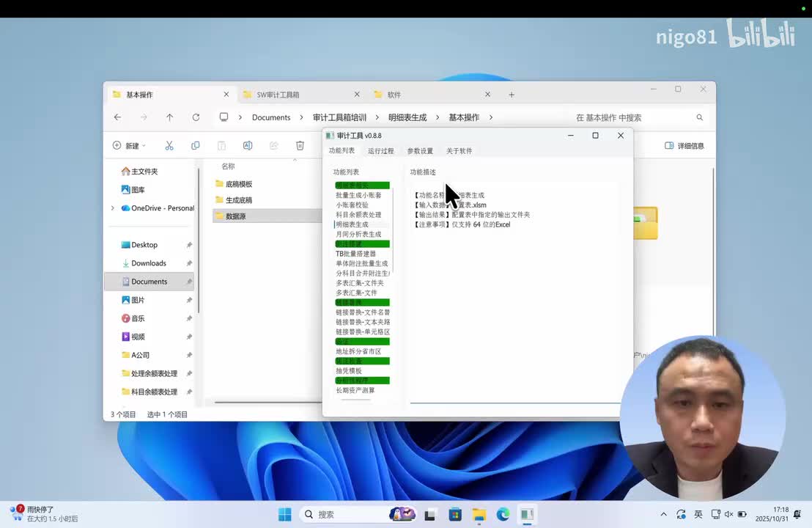This screenshot has width=812, height=528.
Task: Show hidden tray icons chevron
Action: click(x=663, y=515)
